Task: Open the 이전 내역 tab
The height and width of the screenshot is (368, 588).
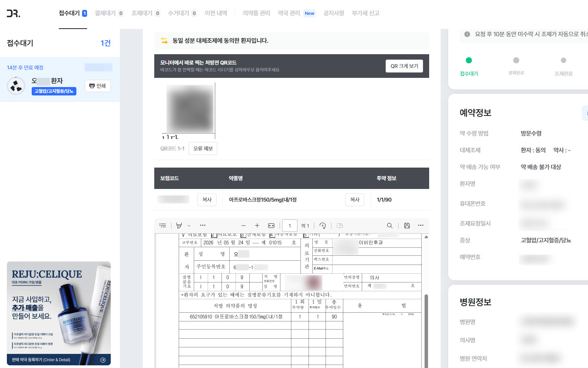Action: point(216,13)
